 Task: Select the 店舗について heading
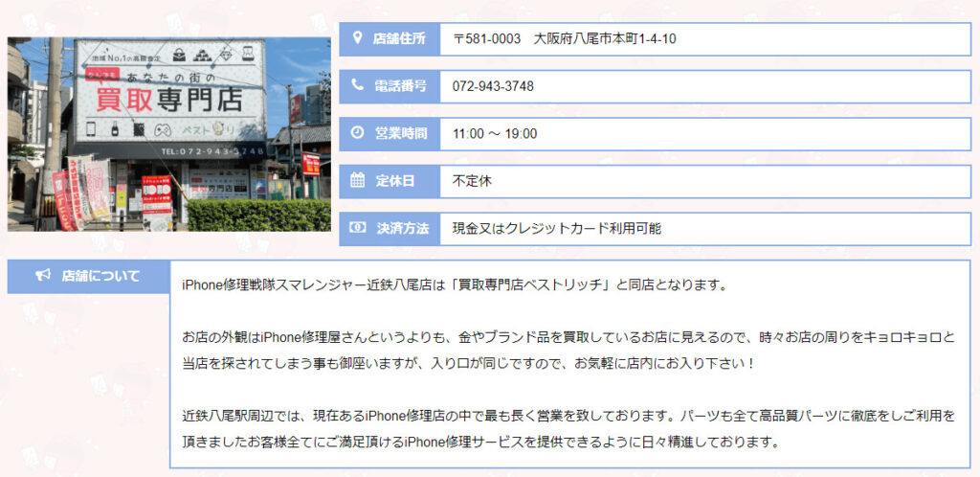click(100, 276)
